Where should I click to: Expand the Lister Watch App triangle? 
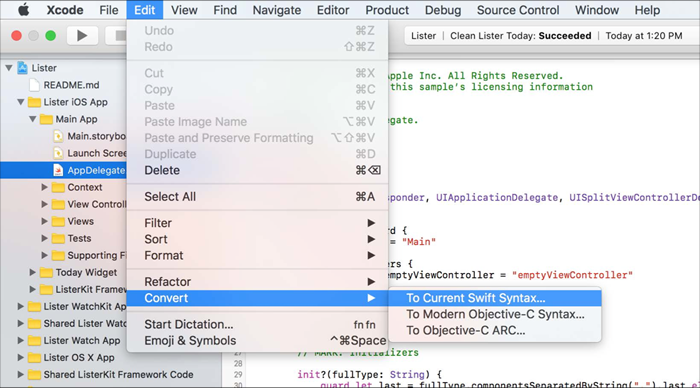21,340
